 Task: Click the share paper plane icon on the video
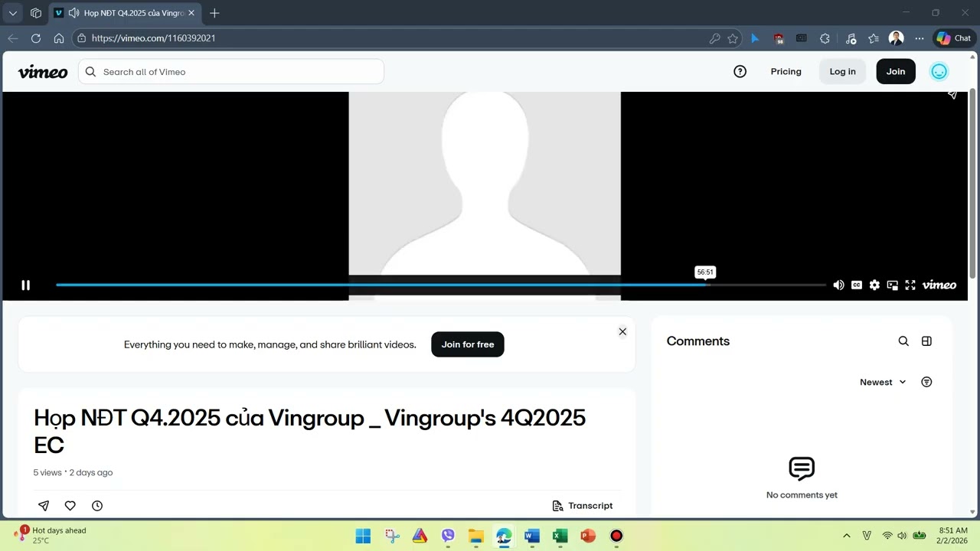pos(952,95)
